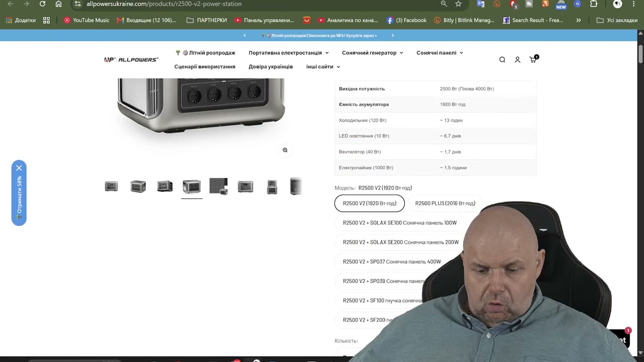Show next announcement with the right arrow
Screen dimensions: 644x362
point(392,35)
